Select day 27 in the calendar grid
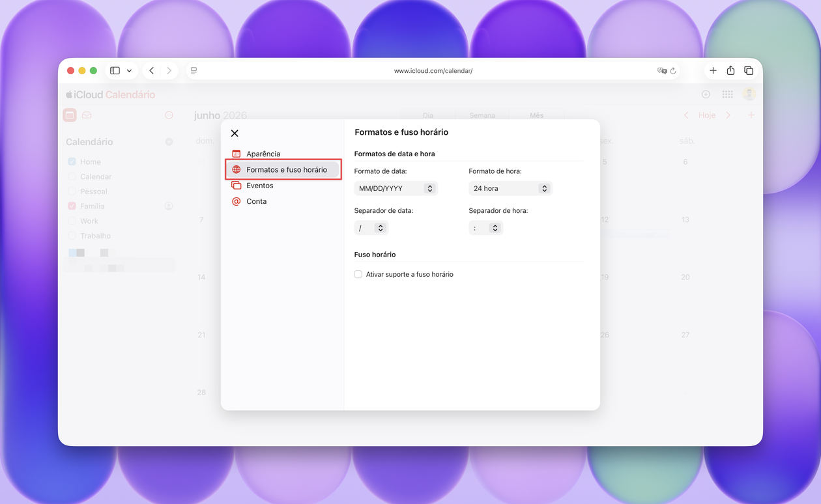 click(685, 335)
